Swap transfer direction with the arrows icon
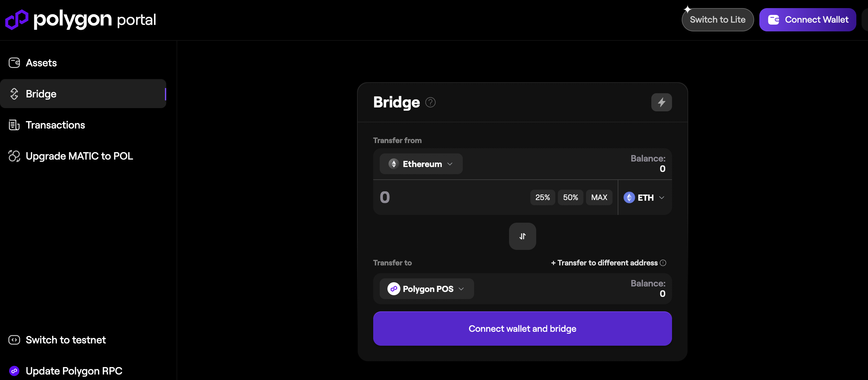 [x=522, y=236]
